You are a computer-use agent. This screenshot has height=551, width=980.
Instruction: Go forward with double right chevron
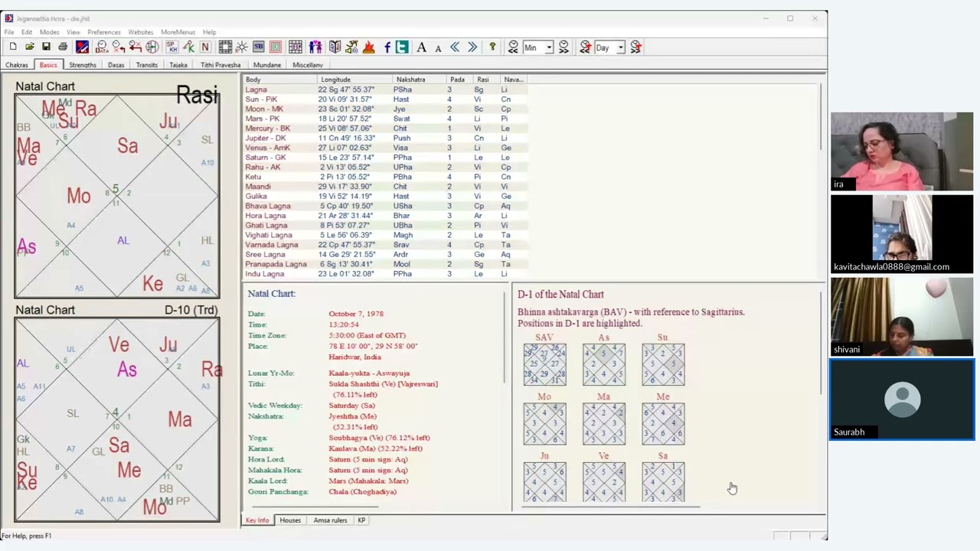point(472,47)
